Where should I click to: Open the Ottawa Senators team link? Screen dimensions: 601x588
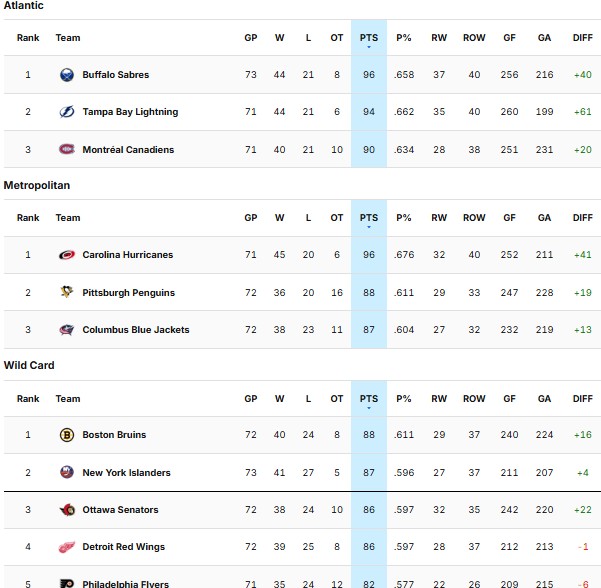(120, 510)
